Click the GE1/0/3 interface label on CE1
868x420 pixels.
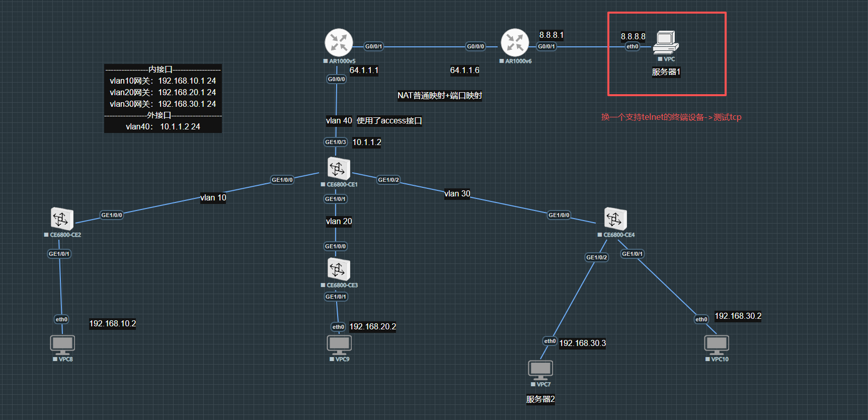tap(335, 142)
